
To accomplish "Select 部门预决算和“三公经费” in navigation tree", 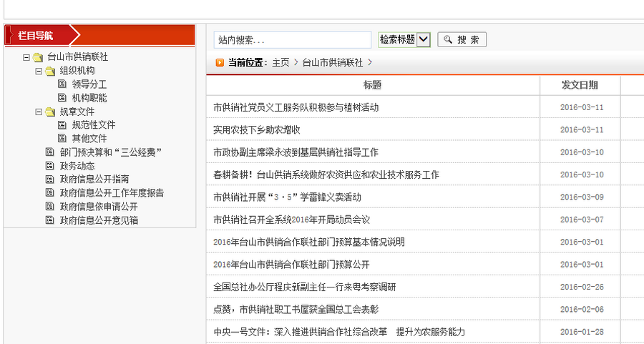I will [x=109, y=152].
